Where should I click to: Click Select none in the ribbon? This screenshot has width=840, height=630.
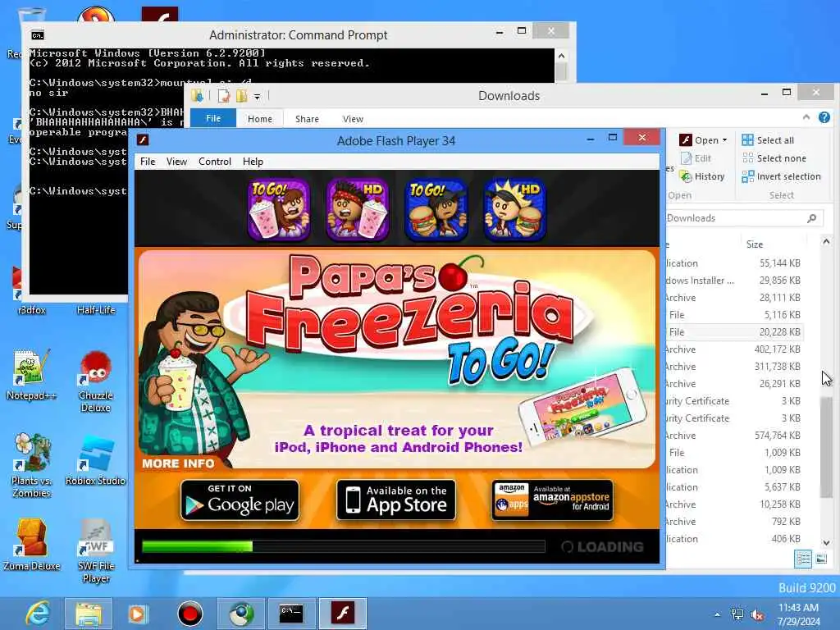(x=774, y=158)
